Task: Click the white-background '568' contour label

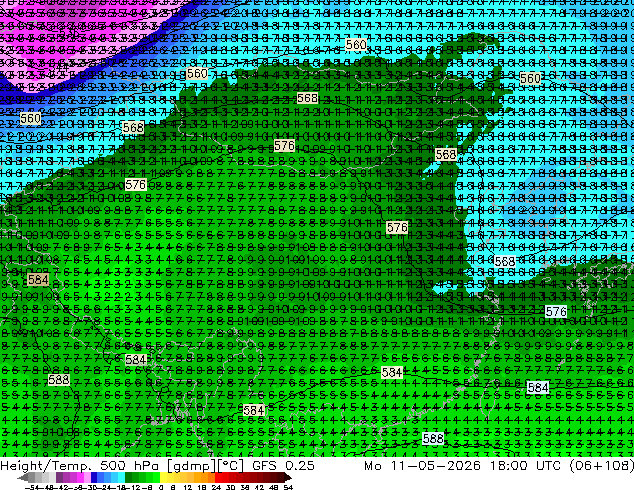Action: point(505,262)
